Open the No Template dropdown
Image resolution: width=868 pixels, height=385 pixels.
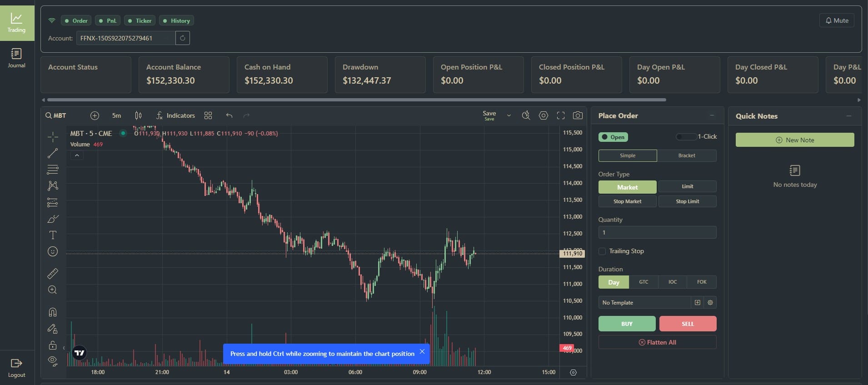tap(644, 303)
